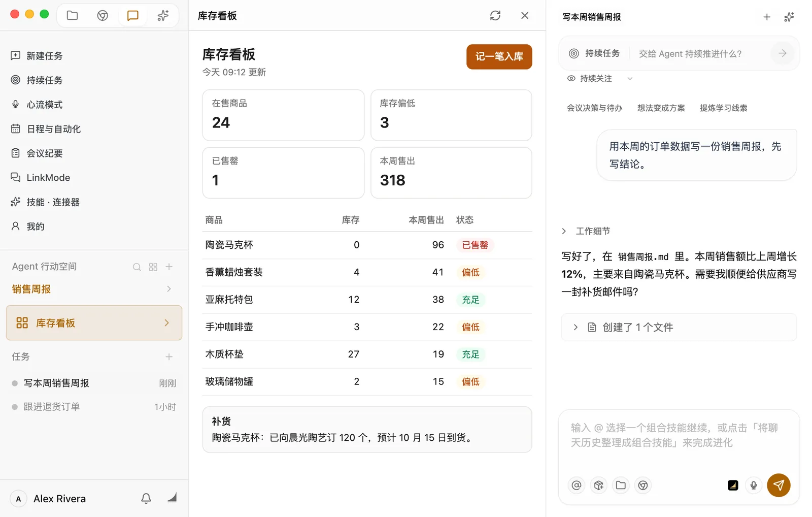This screenshot has width=812, height=517.
Task: Add a new task beside 任务
Action: (x=169, y=357)
